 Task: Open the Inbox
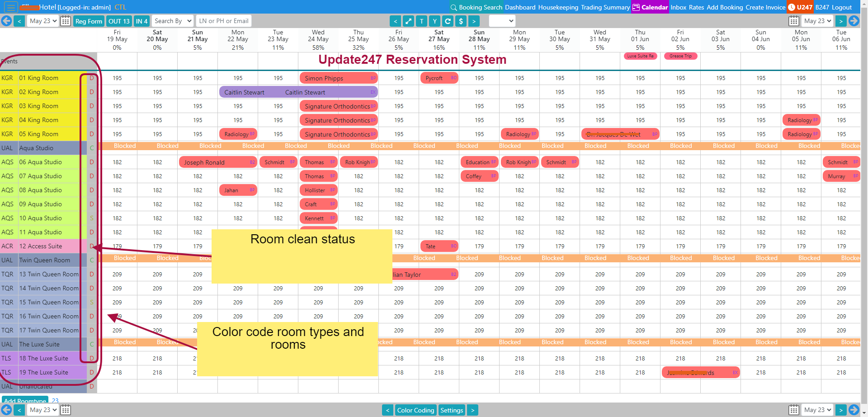(678, 7)
